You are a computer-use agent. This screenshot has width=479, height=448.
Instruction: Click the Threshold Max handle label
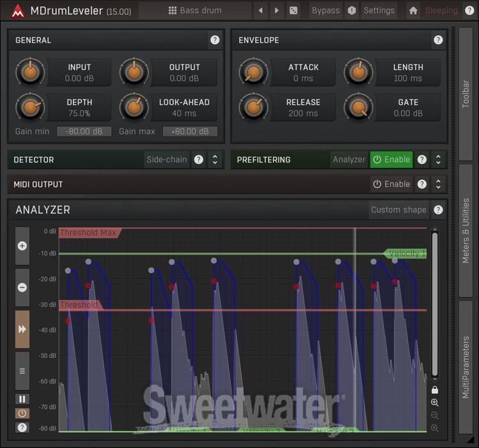pyautogui.click(x=89, y=232)
